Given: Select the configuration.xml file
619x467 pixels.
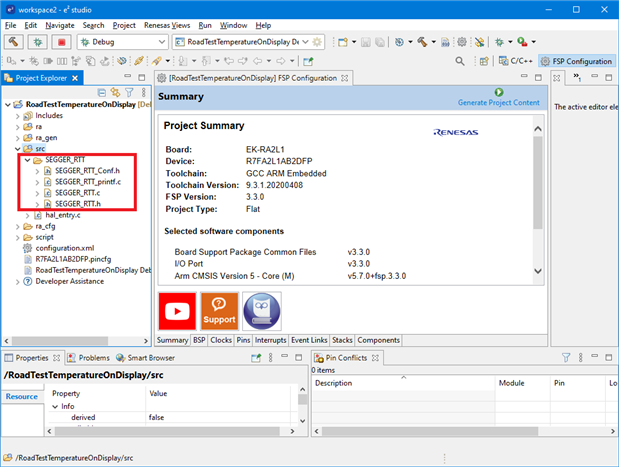Looking at the screenshot, I should 64,248.
